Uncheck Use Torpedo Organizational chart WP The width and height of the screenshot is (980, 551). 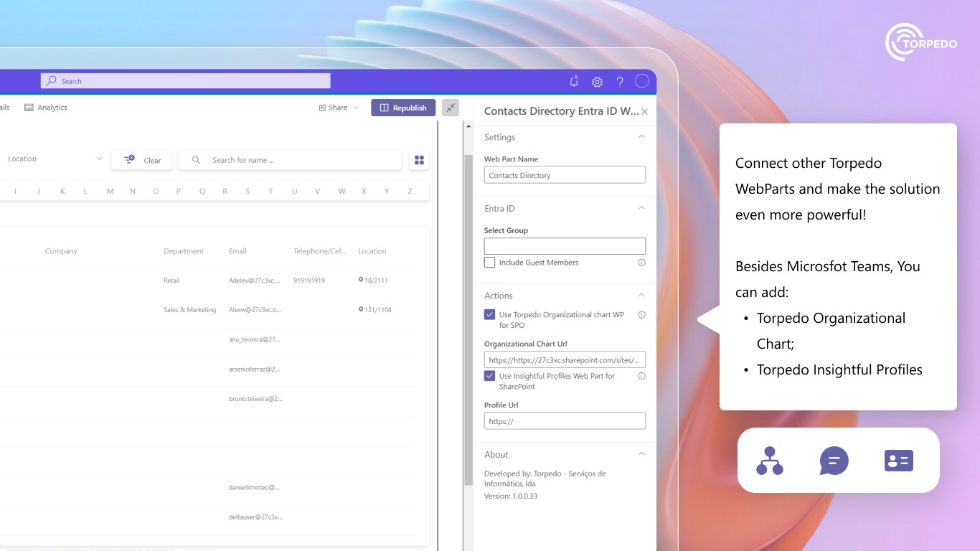[x=489, y=315]
